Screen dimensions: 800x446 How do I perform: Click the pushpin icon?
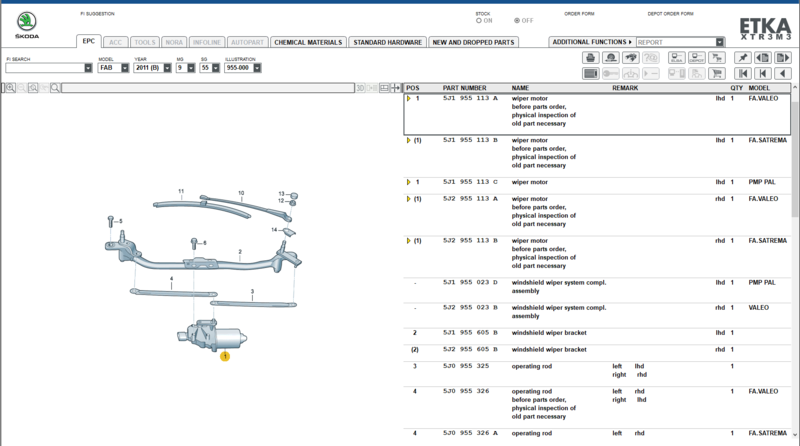coord(742,58)
